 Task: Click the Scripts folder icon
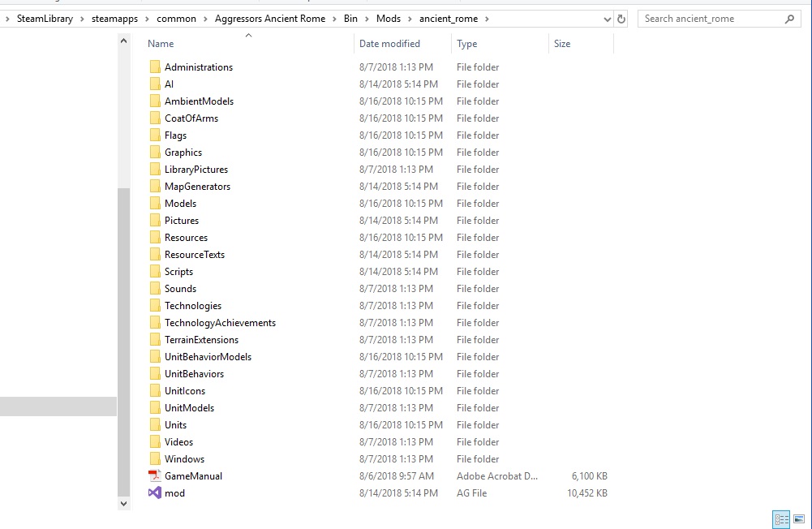click(155, 272)
